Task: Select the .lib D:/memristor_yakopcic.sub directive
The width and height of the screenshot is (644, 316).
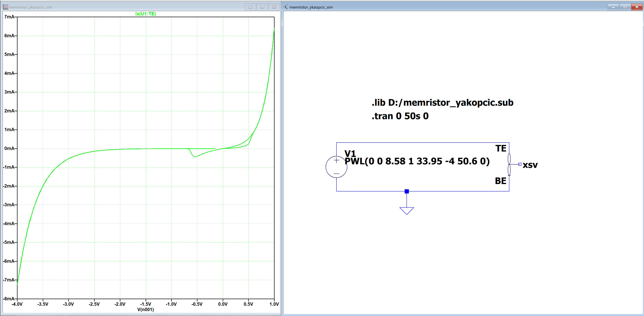Action: click(x=443, y=103)
